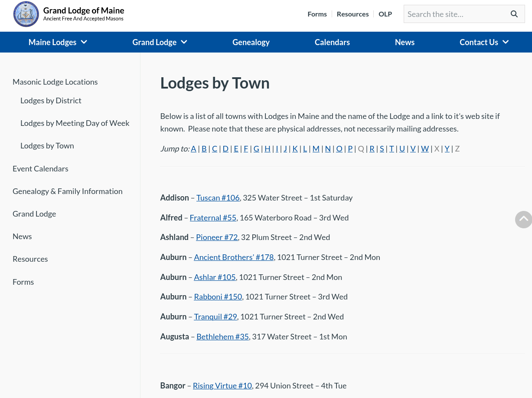Open the Rising Virtue #10 lodge link
Screen dimensions: 532x398
click(222, 386)
